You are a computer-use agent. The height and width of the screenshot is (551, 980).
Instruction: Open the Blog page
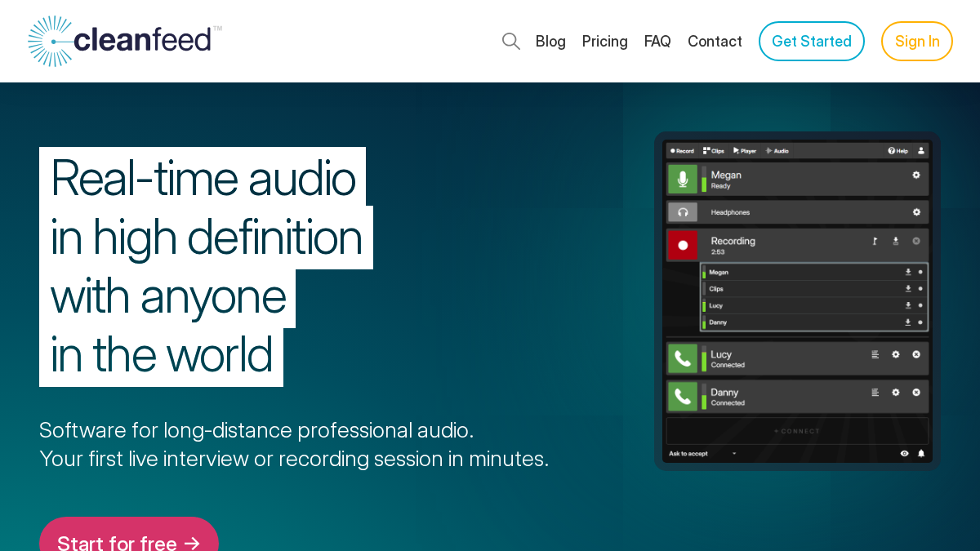tap(550, 41)
